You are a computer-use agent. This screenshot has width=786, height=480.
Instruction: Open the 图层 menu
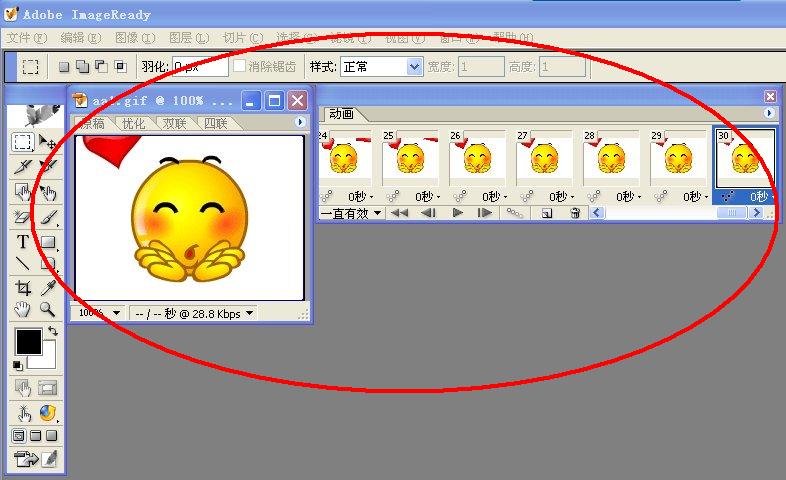(x=189, y=38)
